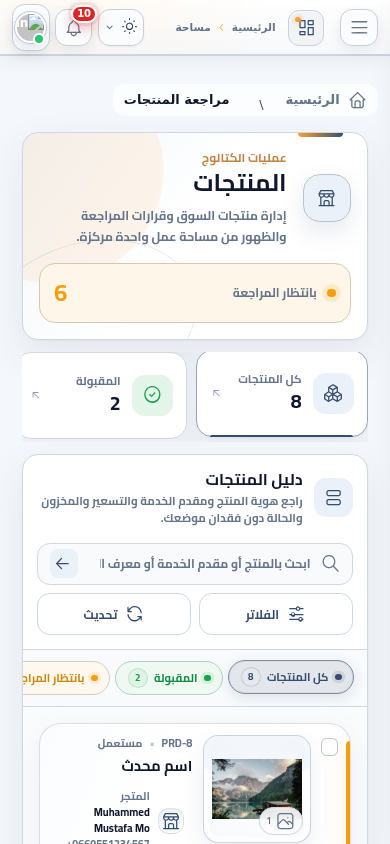Viewport: 390px width, 844px height.
Task: Open the apps grid icon
Action: pyautogui.click(x=306, y=27)
